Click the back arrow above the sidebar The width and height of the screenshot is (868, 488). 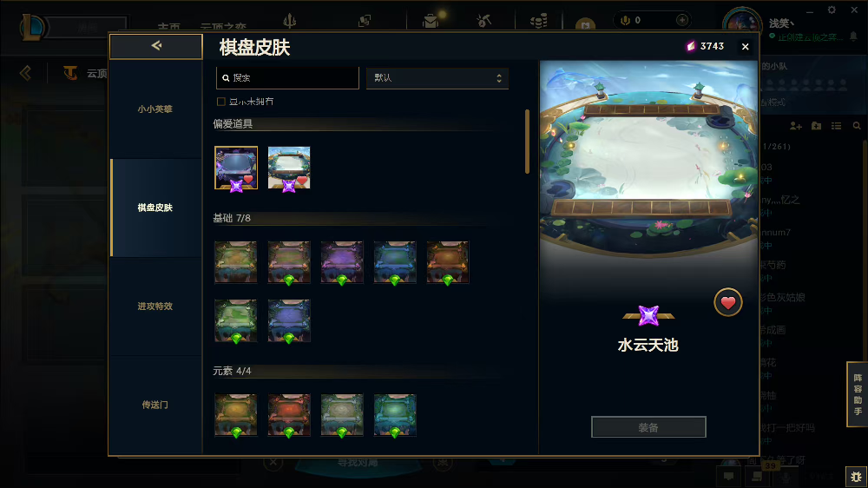156,46
